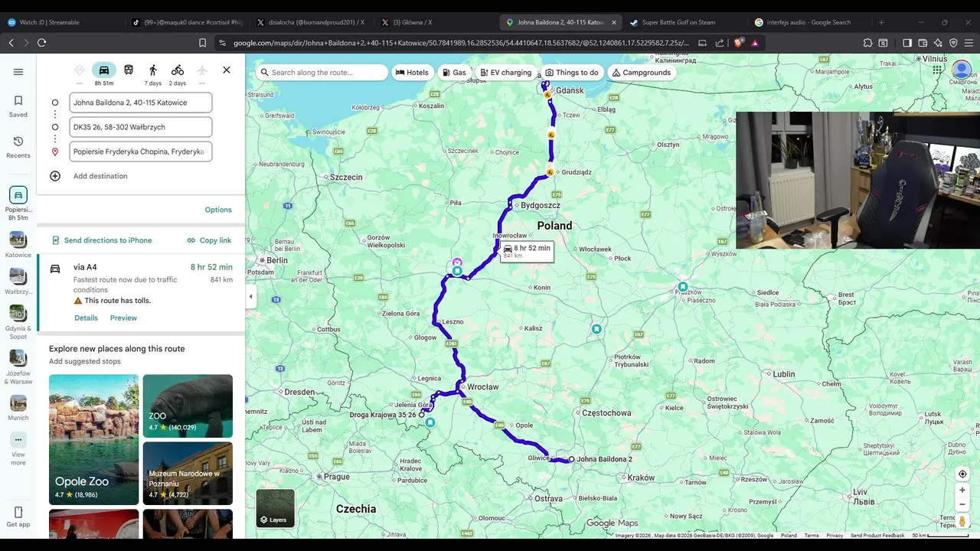Copy link to the route
This screenshot has height=551, width=980.
(209, 240)
